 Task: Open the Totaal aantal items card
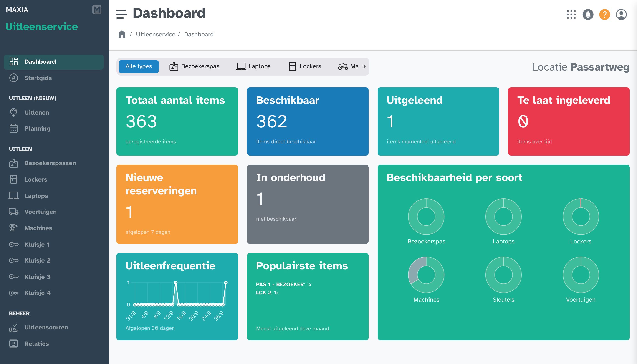177,121
